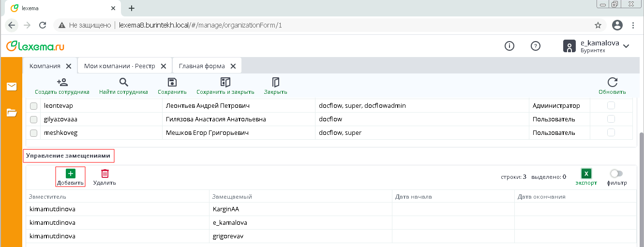Check the box next to leontevap

coord(34,106)
